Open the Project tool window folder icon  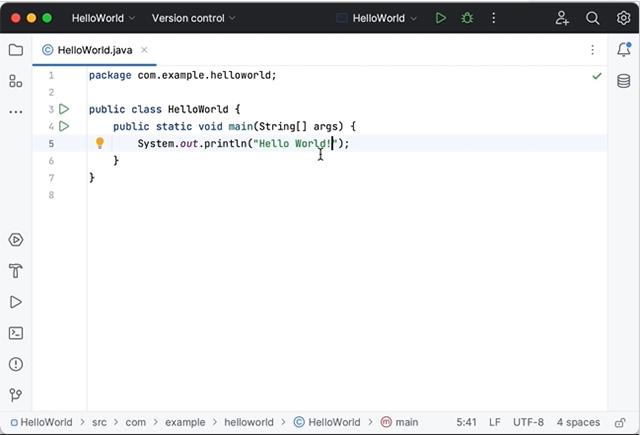16,50
